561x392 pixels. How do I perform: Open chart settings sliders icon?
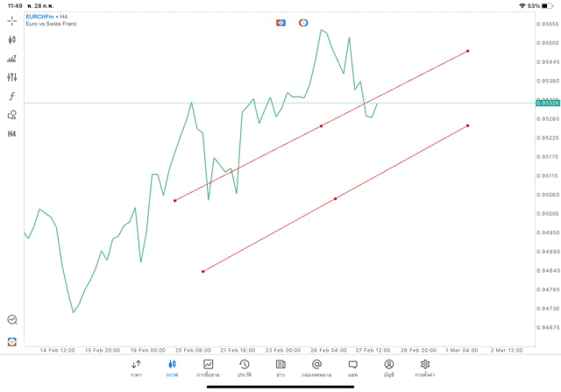pyautogui.click(x=11, y=77)
